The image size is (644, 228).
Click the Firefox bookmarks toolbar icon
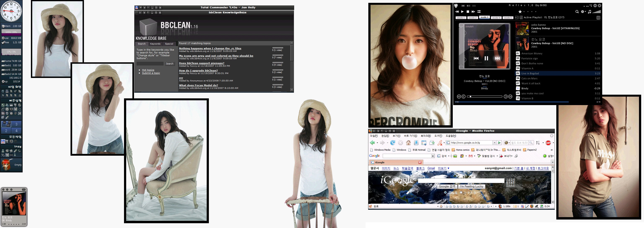click(x=416, y=143)
